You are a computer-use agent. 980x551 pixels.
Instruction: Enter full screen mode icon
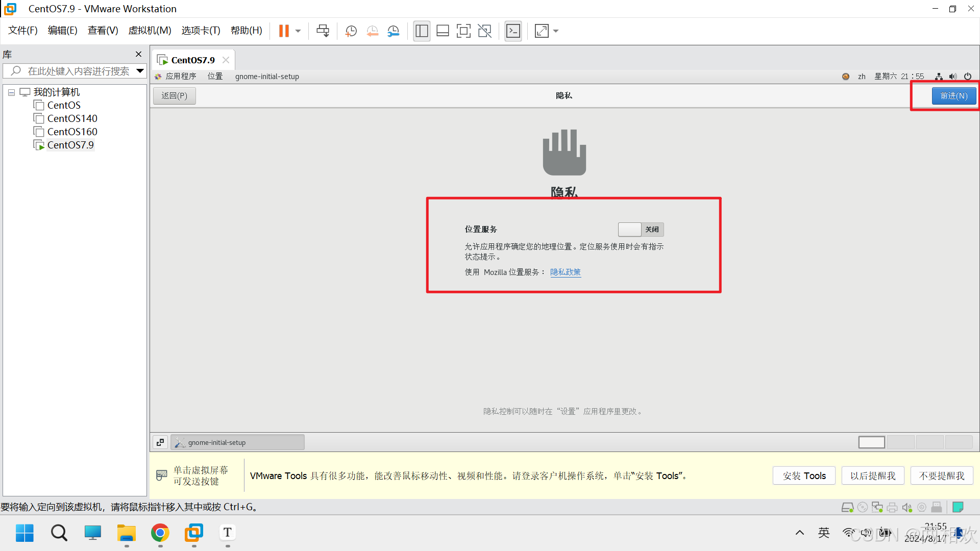click(x=463, y=31)
